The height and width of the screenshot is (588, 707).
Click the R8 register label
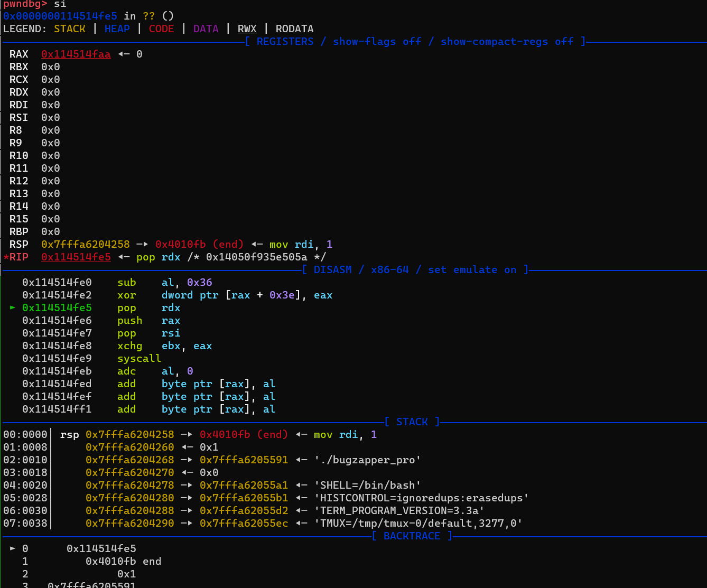point(16,130)
